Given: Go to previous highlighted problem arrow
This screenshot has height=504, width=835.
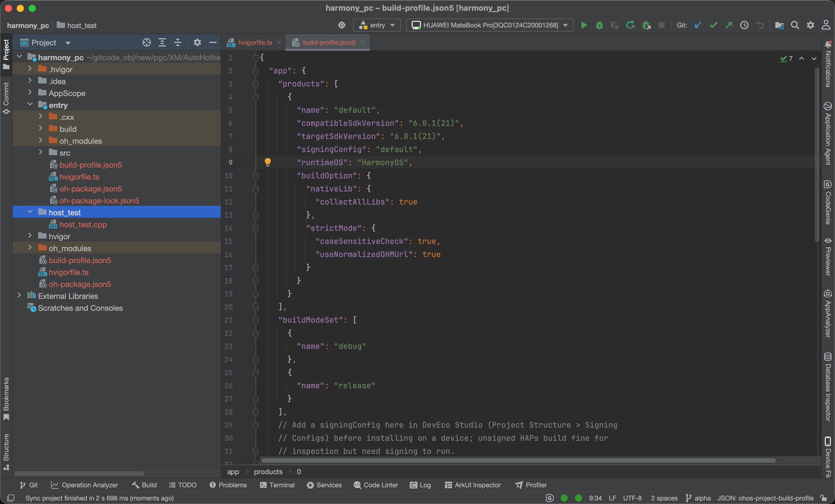Looking at the screenshot, I should [802, 59].
